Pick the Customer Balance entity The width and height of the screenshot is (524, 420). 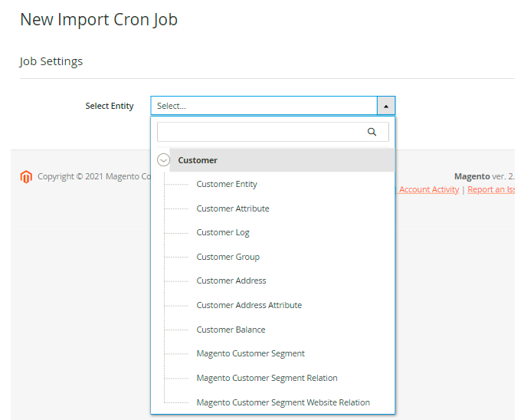(x=231, y=330)
